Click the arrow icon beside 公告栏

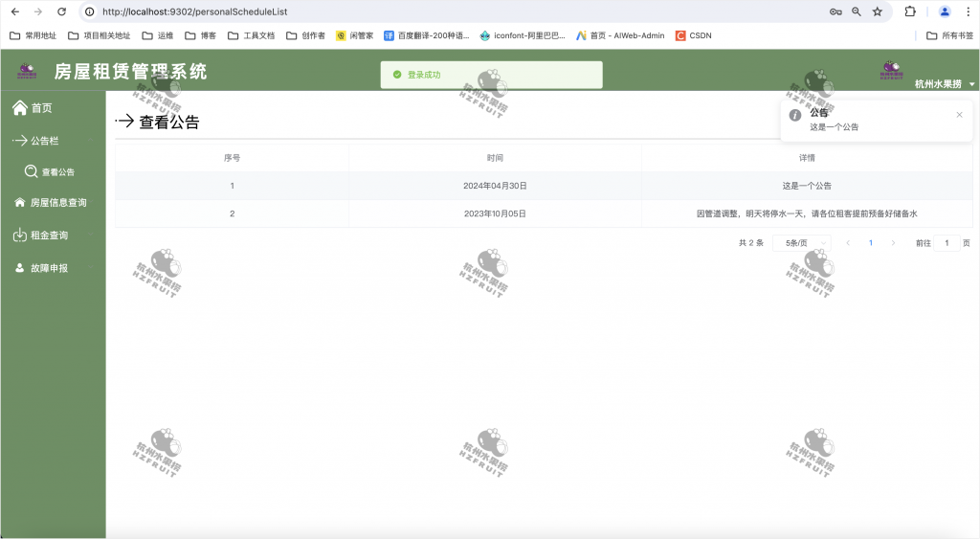(x=20, y=141)
